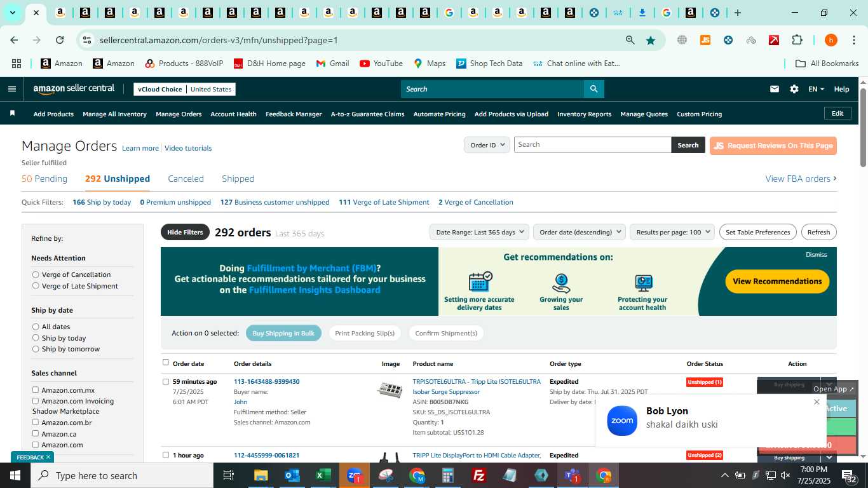Open the Order ID search type dropdown

487,145
